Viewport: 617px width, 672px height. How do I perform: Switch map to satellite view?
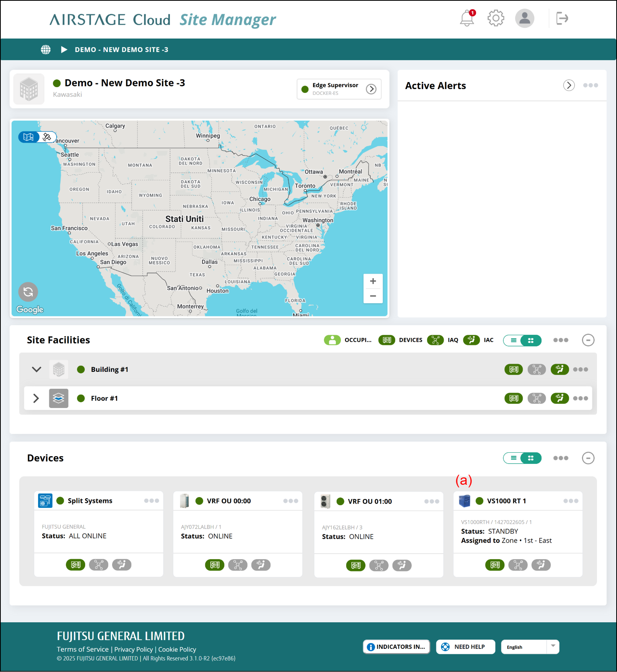pyautogui.click(x=47, y=137)
